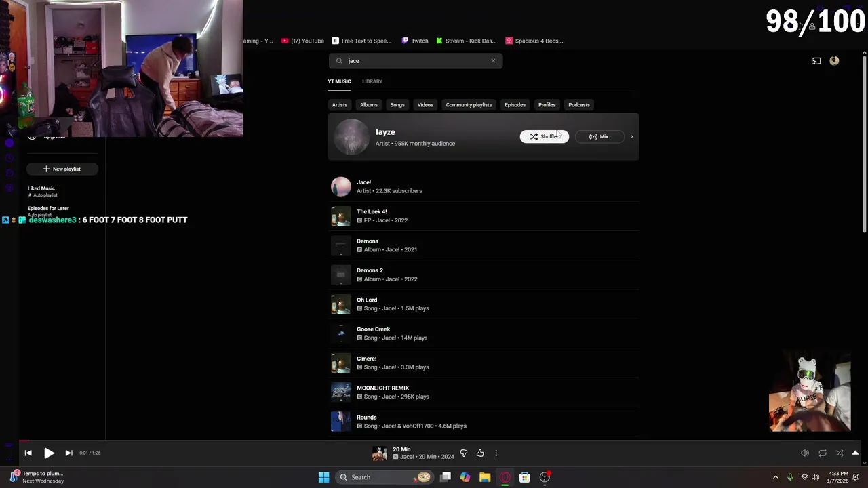The height and width of the screenshot is (488, 868).
Task: Open the Twitch bookmark
Action: click(415, 41)
